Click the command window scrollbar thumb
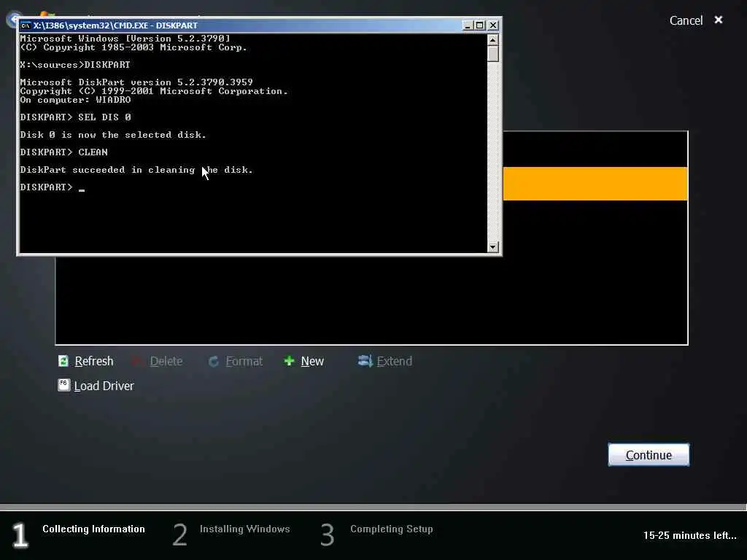Image resolution: width=747 pixels, height=560 pixels. coord(493,53)
